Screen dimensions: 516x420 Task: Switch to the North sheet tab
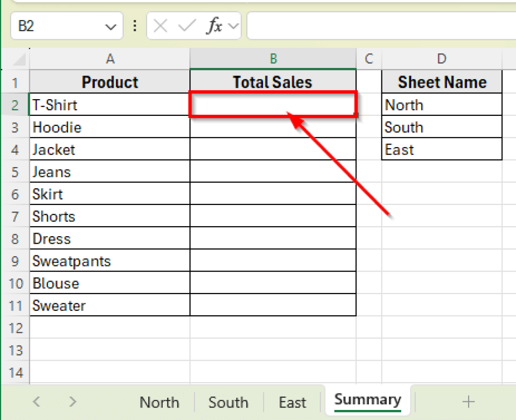click(x=159, y=402)
